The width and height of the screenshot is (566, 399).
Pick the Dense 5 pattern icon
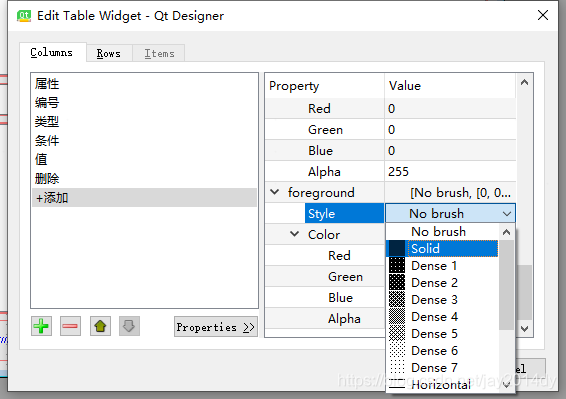[397, 333]
